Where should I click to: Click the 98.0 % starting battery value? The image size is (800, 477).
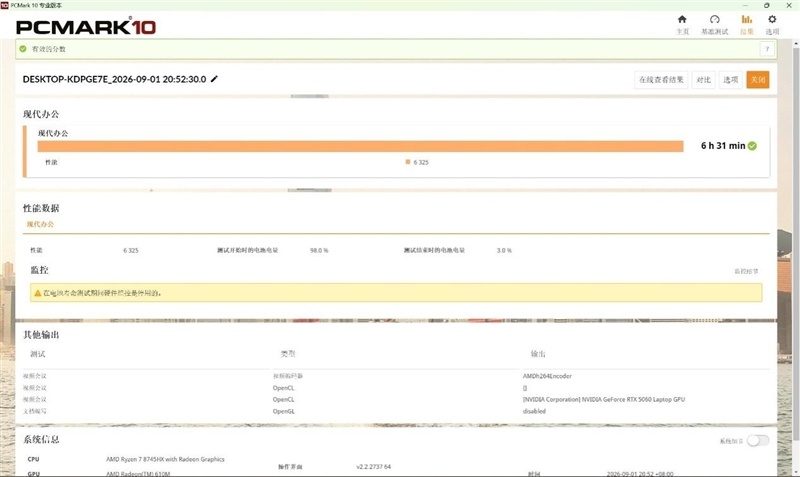319,250
